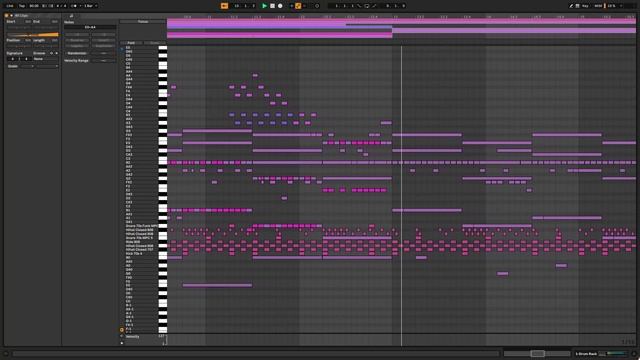Open the metronome settings dropdown arrow
Screen dimensions: 640x360
[x=80, y=6]
